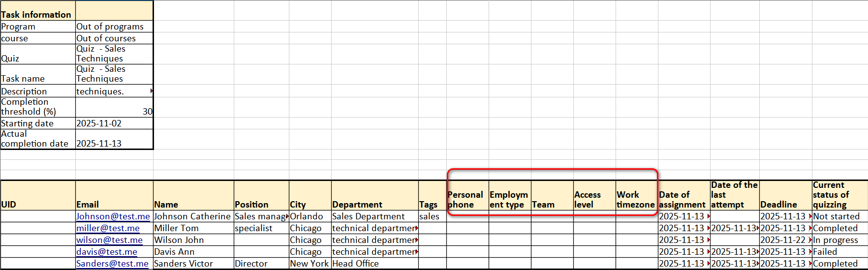This screenshot has width=868, height=270.
Task: Click the 2025-11-22 deadline cell
Action: [x=784, y=240]
